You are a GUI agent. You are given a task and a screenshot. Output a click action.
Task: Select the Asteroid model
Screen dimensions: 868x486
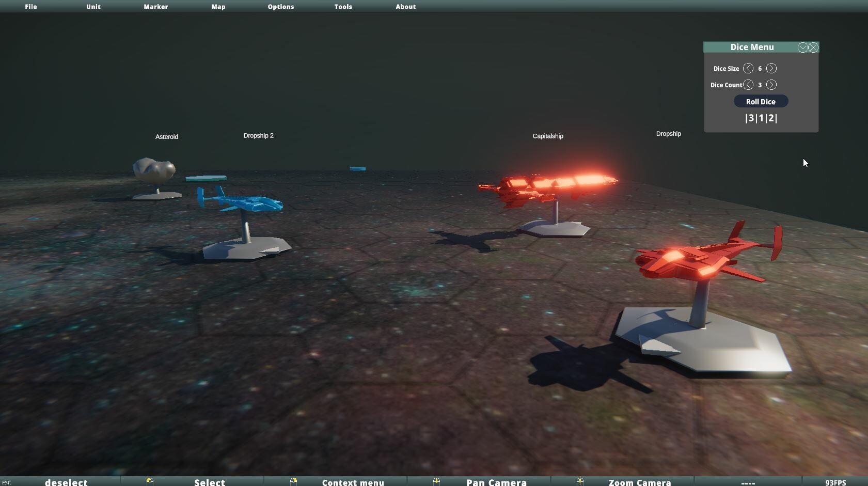[155, 169]
